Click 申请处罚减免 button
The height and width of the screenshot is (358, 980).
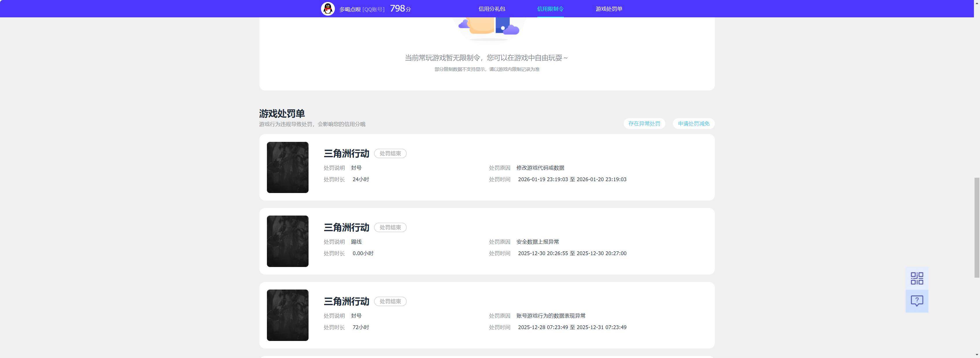click(x=693, y=123)
